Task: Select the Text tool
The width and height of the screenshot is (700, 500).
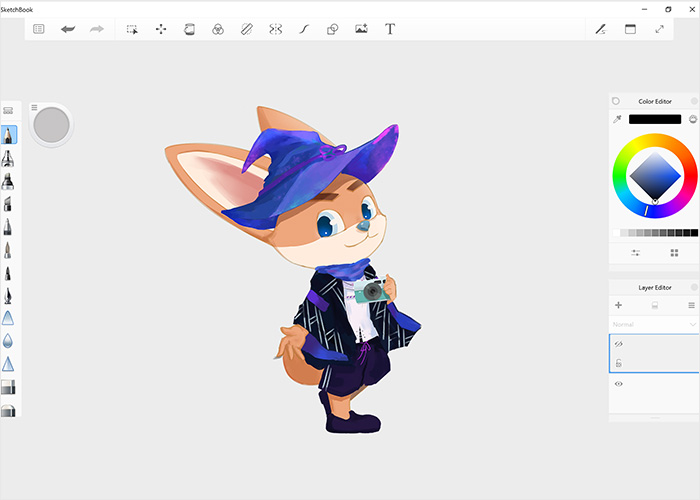Action: pos(390,29)
